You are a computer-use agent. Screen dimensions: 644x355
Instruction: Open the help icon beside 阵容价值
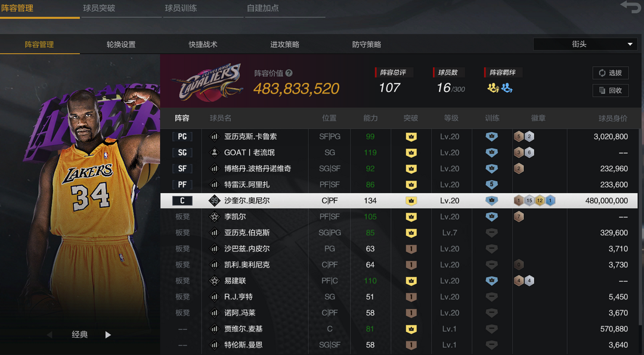coord(289,73)
